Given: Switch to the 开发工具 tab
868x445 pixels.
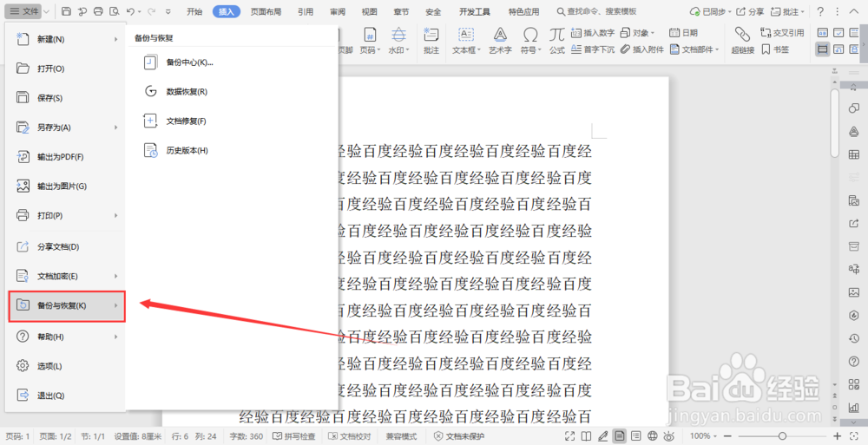Looking at the screenshot, I should (x=475, y=11).
